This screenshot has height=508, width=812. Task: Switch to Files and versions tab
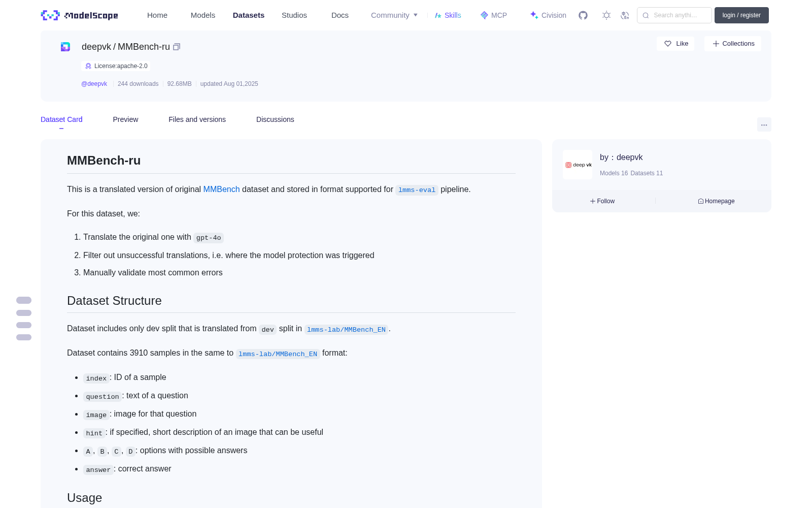197,119
